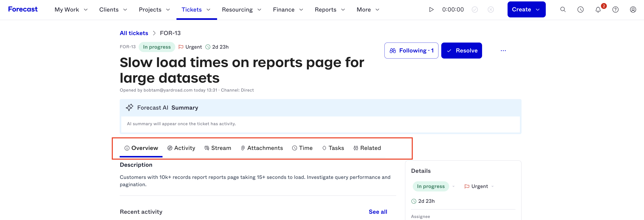The width and height of the screenshot is (644, 220).
Task: Switch to the Stream tab
Action: tap(217, 148)
